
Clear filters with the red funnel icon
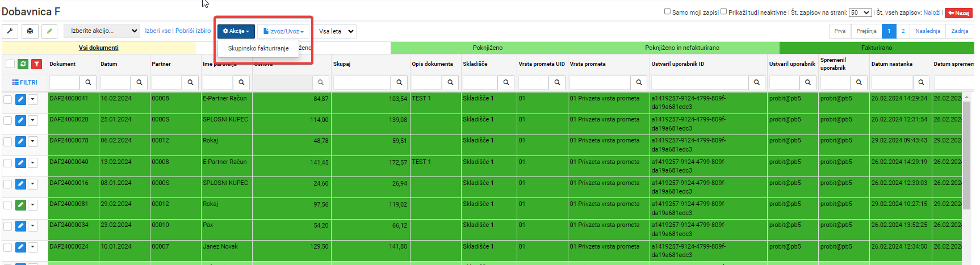click(36, 64)
